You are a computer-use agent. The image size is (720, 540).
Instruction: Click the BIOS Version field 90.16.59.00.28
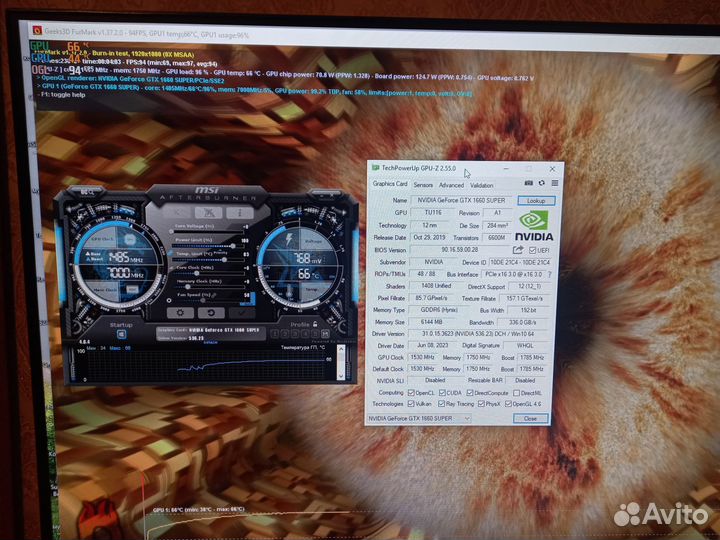point(460,250)
